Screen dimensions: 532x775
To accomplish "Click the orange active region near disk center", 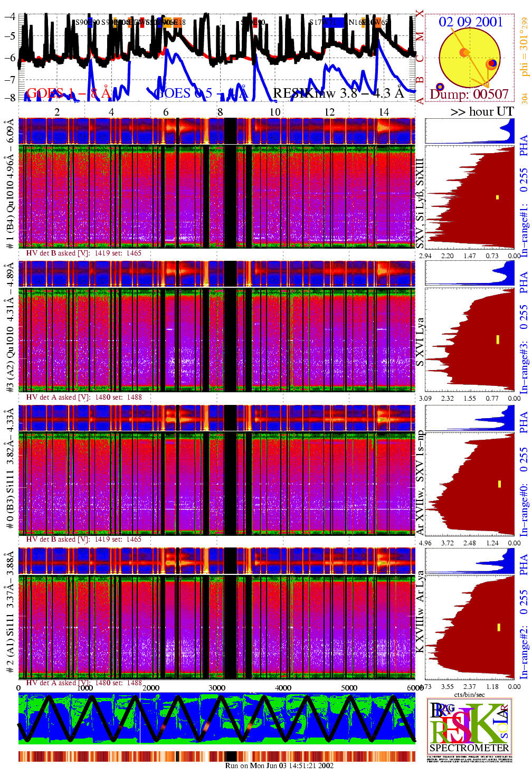I will click(x=464, y=53).
